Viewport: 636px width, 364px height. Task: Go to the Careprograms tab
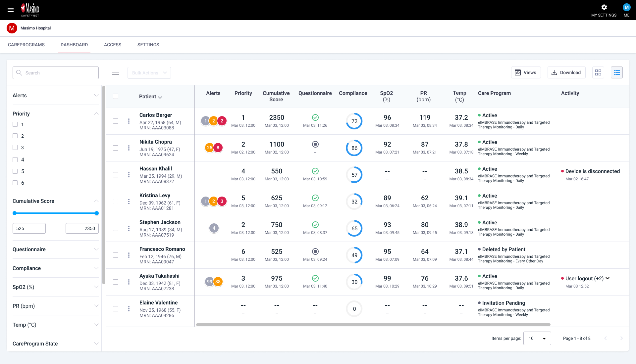(x=26, y=45)
